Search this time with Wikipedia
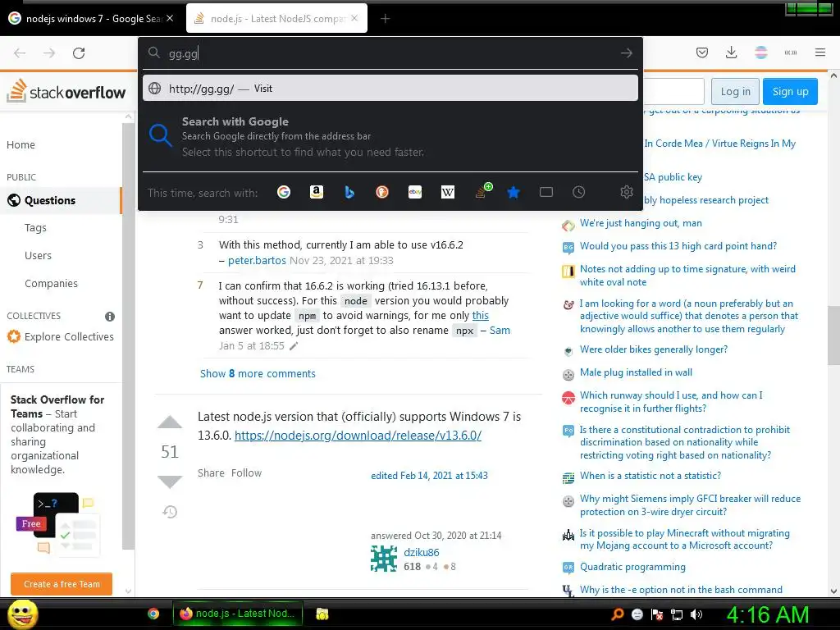 click(448, 192)
